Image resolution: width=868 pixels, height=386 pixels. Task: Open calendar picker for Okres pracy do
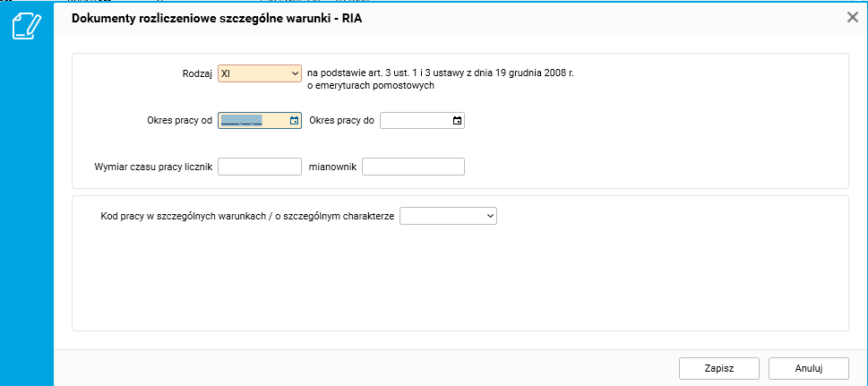tap(457, 121)
